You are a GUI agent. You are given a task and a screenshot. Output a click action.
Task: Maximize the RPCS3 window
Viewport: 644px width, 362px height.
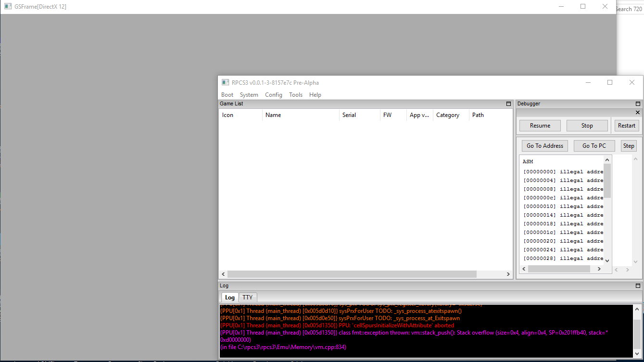click(610, 82)
